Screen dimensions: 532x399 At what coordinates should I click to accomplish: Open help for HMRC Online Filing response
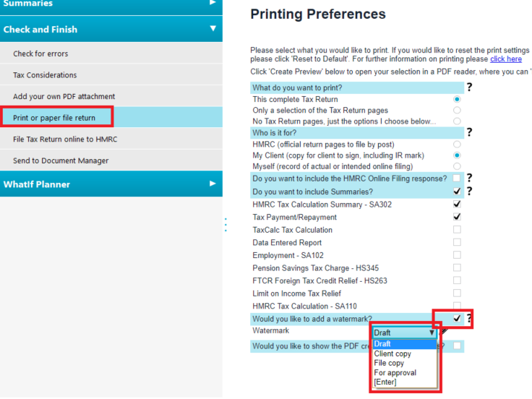click(x=469, y=178)
